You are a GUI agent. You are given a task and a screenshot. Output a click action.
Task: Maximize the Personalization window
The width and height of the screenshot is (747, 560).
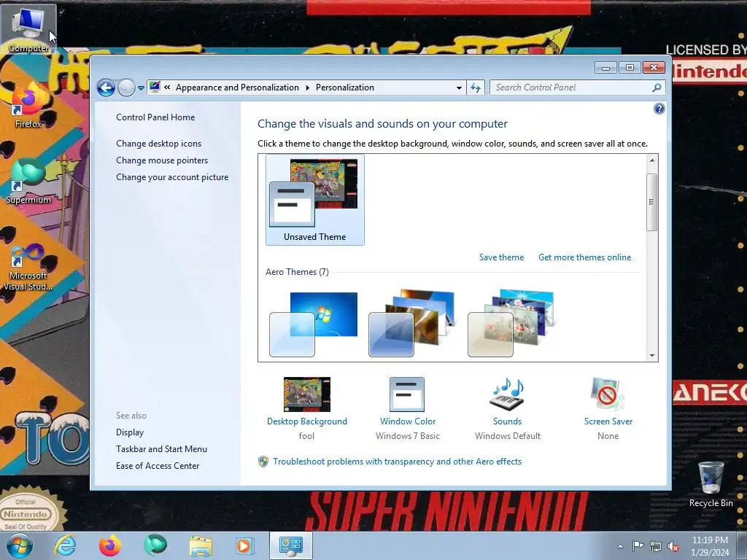(x=630, y=68)
